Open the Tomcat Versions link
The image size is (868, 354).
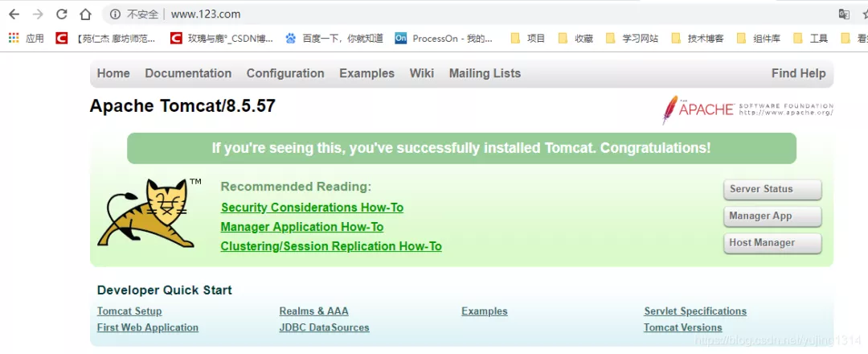pyautogui.click(x=683, y=327)
